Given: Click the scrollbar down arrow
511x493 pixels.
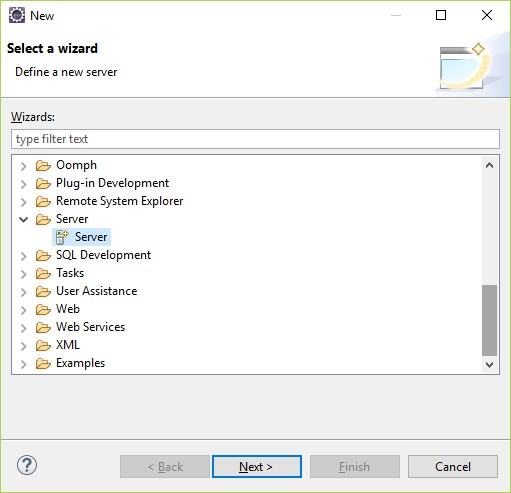Looking at the screenshot, I should coord(489,364).
